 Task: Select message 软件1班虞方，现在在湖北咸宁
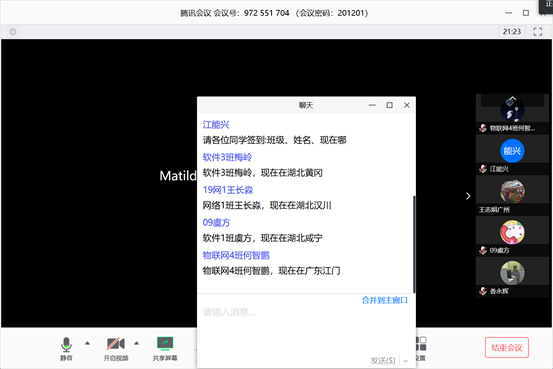(262, 238)
